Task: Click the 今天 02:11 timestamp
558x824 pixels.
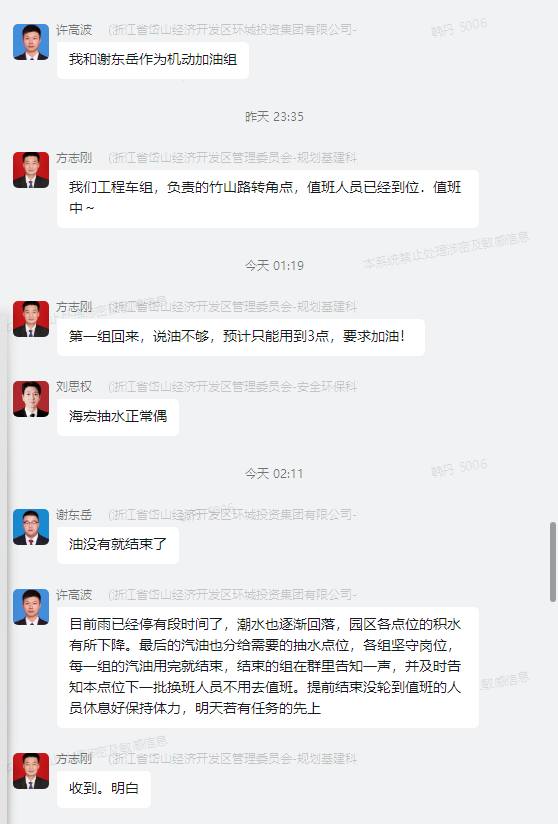Action: click(274, 473)
